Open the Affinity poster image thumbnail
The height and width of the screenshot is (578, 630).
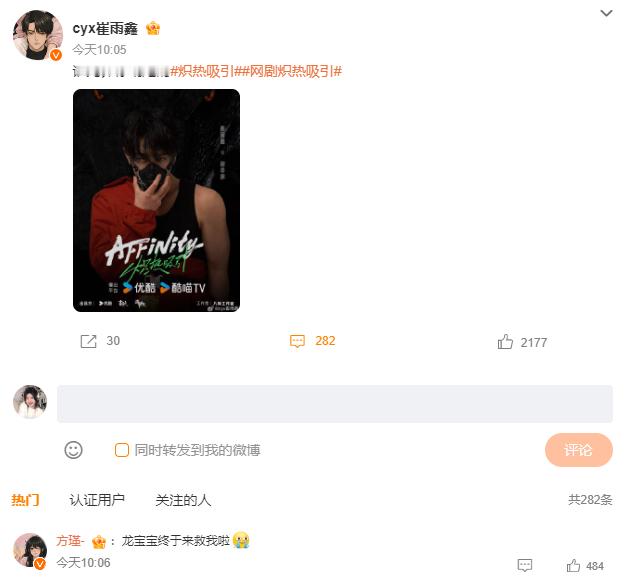(x=156, y=200)
